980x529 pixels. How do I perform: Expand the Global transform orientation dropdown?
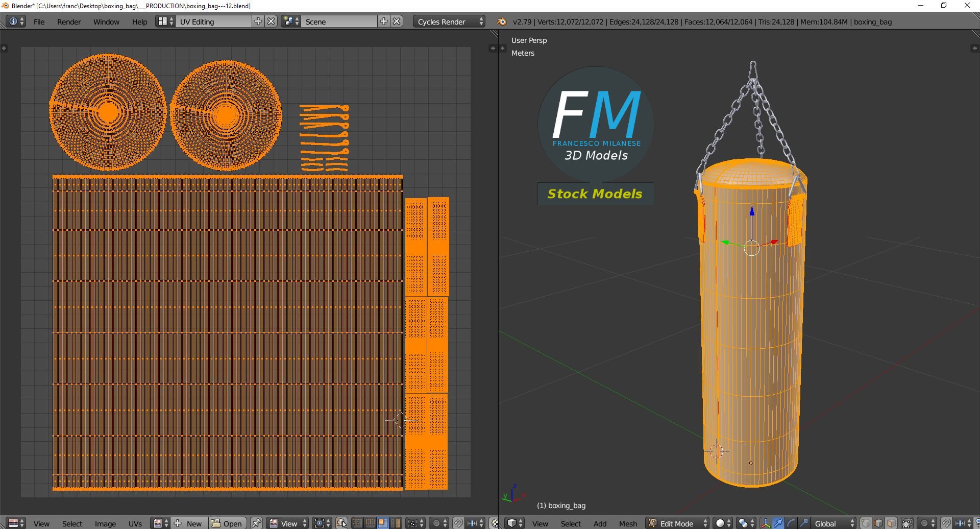pos(833,523)
